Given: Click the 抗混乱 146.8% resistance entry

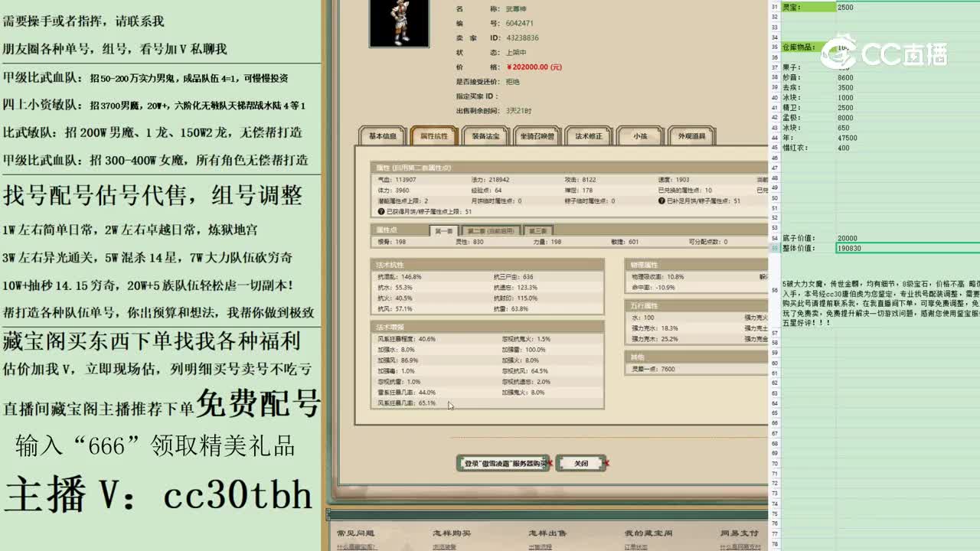Looking at the screenshot, I should 400,276.
